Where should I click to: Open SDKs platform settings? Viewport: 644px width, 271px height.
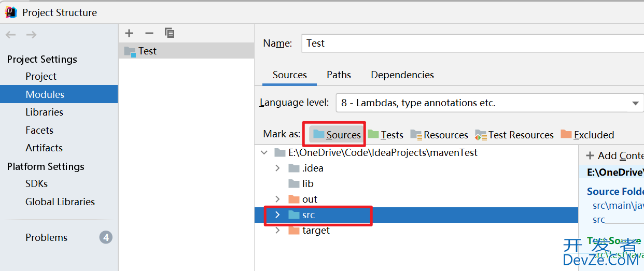pos(36,183)
